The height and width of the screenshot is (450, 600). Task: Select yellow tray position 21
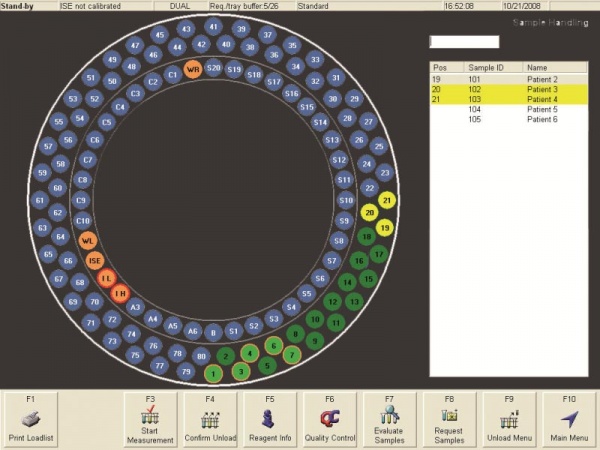point(387,200)
